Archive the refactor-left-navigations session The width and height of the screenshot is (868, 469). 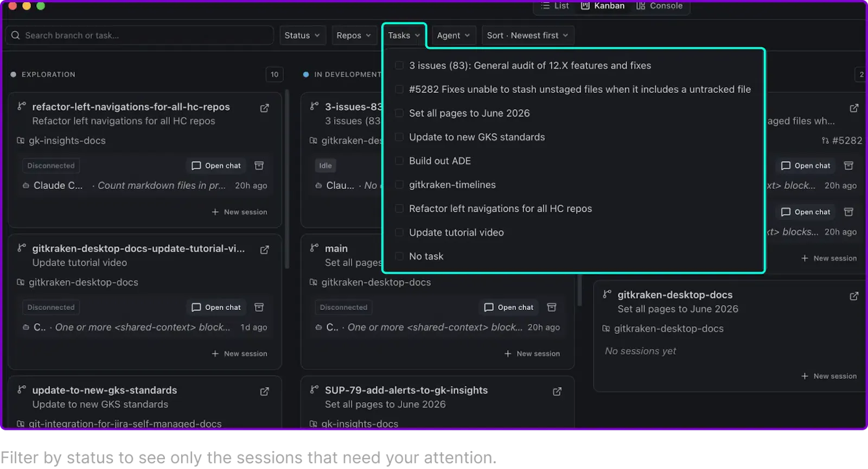point(259,166)
